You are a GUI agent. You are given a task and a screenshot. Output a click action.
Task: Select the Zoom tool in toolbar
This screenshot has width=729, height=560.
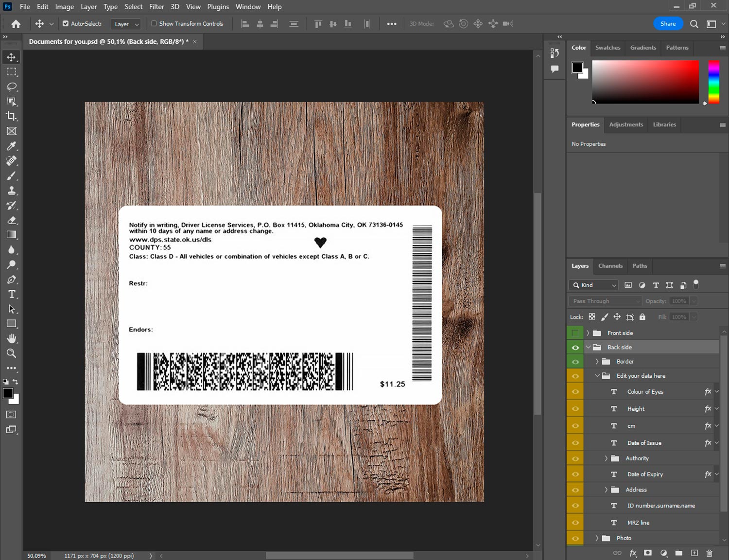(12, 353)
